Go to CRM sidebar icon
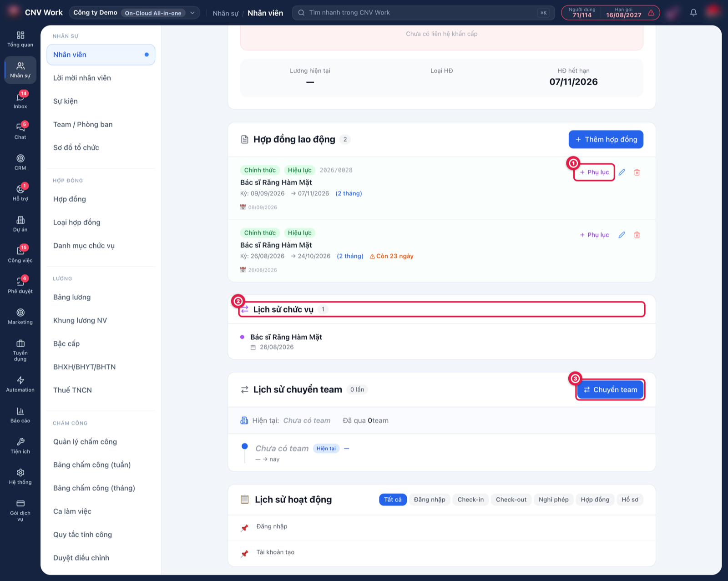728x581 pixels. tap(20, 162)
